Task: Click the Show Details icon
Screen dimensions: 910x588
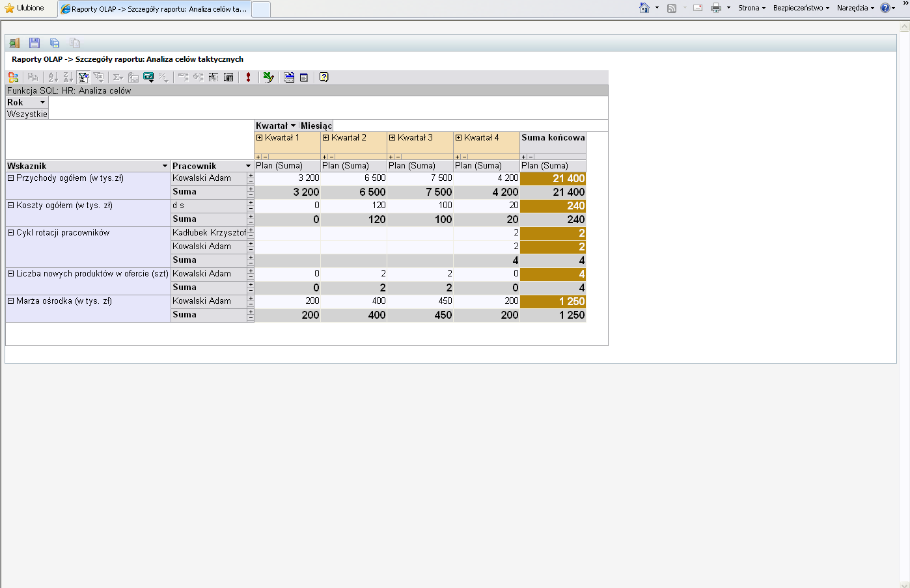Action: [228, 77]
